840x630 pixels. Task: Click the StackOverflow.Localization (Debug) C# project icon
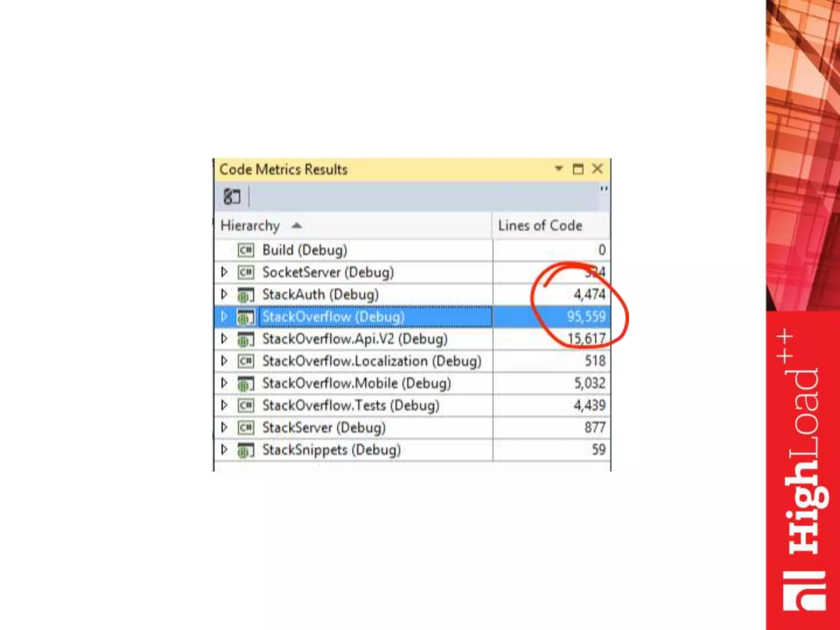point(246,361)
